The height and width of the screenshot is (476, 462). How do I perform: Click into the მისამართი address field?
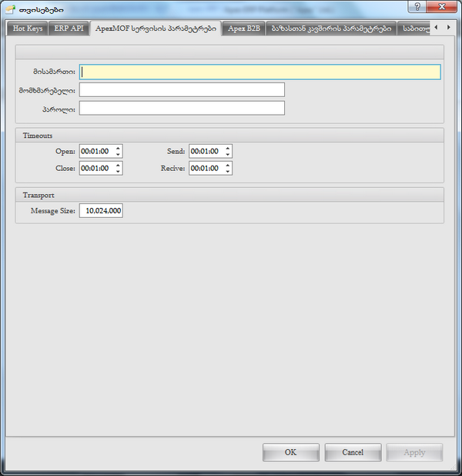click(x=260, y=72)
